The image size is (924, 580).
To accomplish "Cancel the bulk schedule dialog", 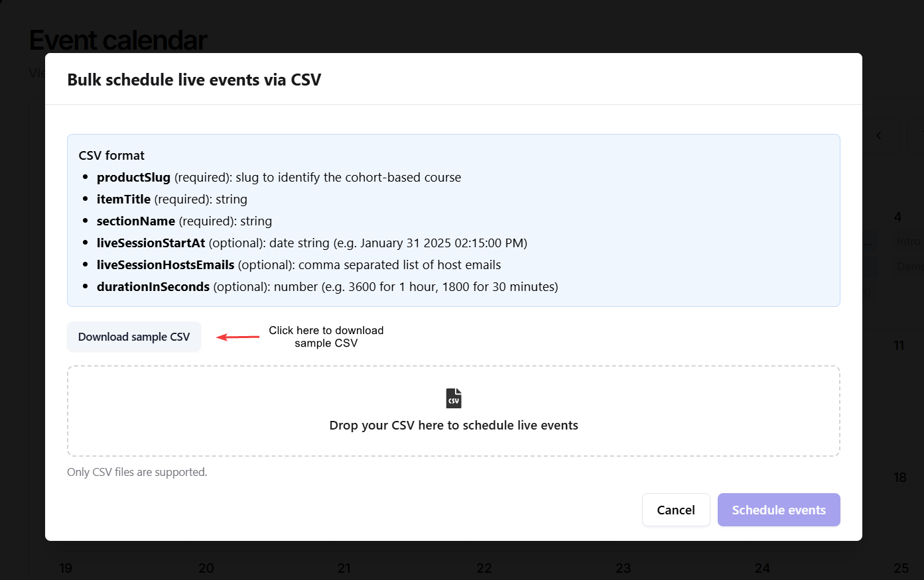I will click(675, 510).
